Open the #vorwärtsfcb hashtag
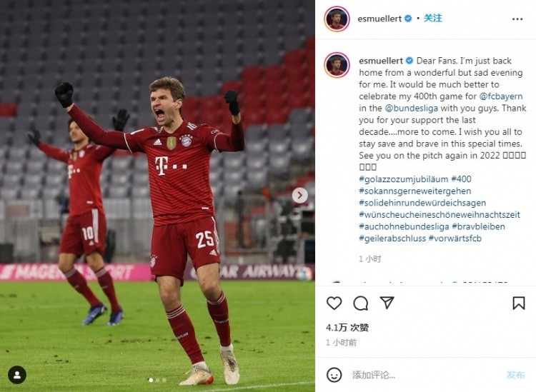The image size is (536, 392). (x=455, y=238)
